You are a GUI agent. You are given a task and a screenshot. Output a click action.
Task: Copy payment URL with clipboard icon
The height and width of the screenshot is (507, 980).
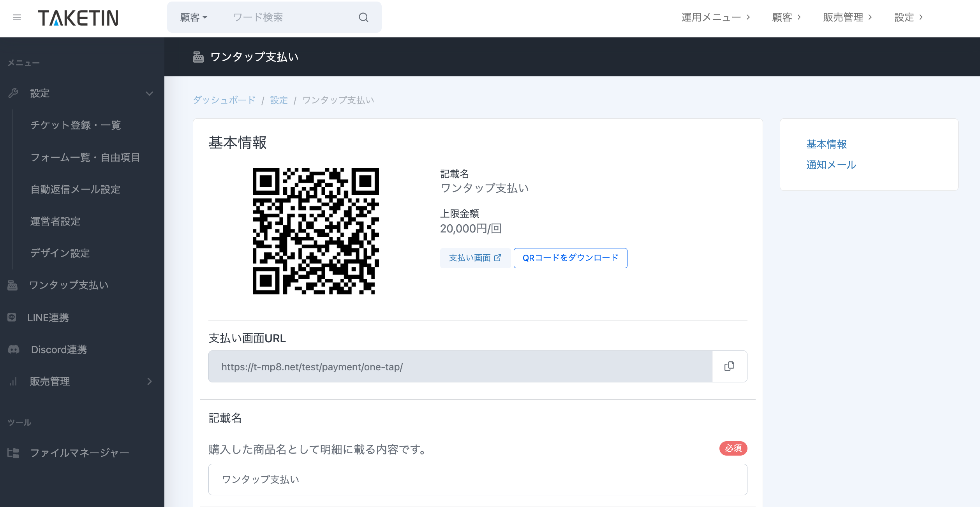pyautogui.click(x=729, y=366)
